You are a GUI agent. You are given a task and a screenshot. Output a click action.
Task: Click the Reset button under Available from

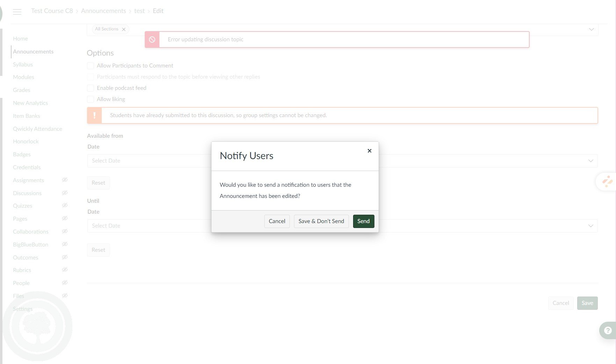pyautogui.click(x=98, y=183)
